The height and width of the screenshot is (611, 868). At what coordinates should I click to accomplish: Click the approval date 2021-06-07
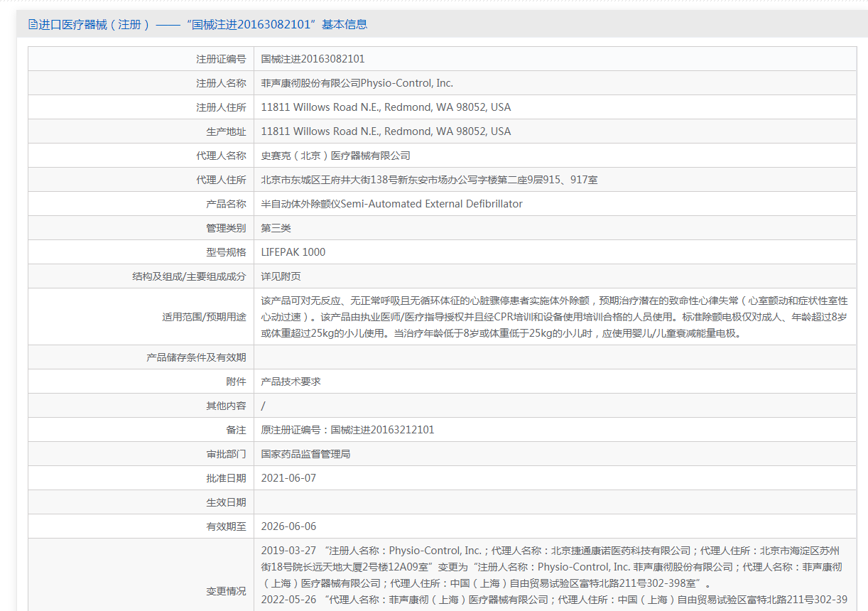pyautogui.click(x=288, y=478)
